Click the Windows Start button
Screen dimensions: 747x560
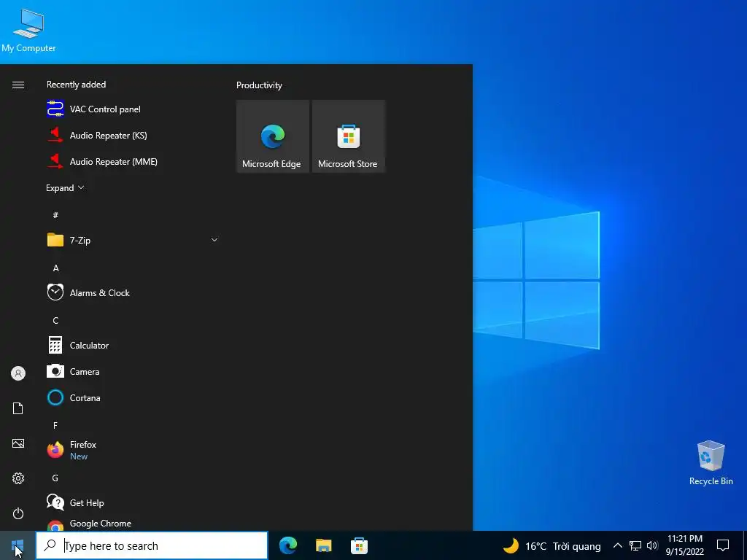point(18,545)
